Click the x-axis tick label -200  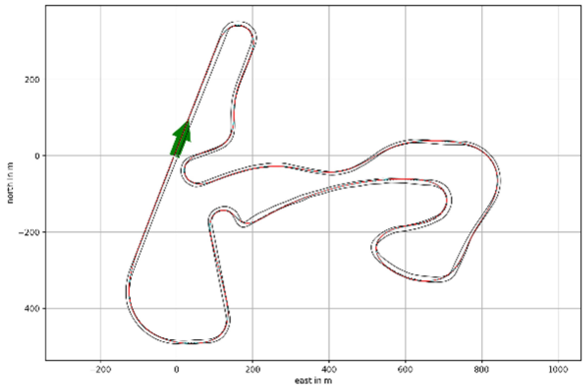(x=101, y=369)
